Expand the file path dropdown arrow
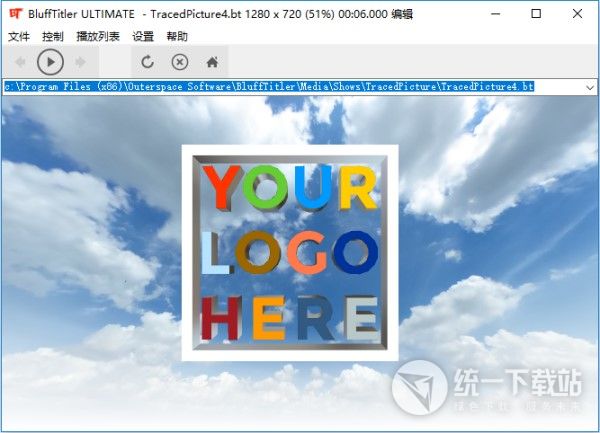The width and height of the screenshot is (600, 433). (x=589, y=88)
